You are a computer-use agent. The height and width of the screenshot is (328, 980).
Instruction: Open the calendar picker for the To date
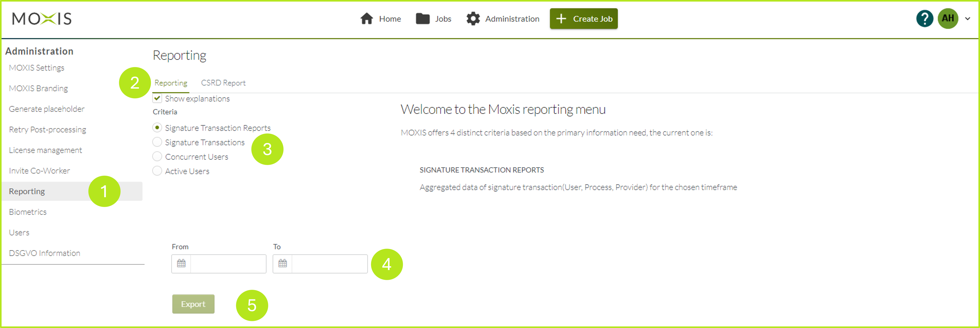point(283,263)
